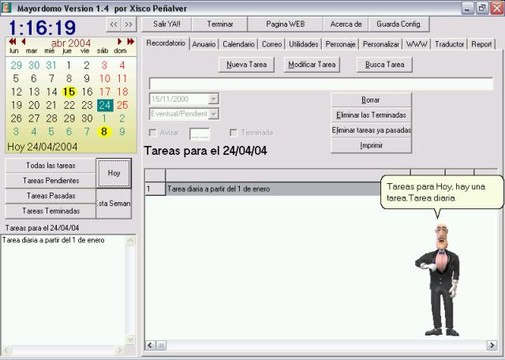Go to next year with double right arrow

click(130, 41)
